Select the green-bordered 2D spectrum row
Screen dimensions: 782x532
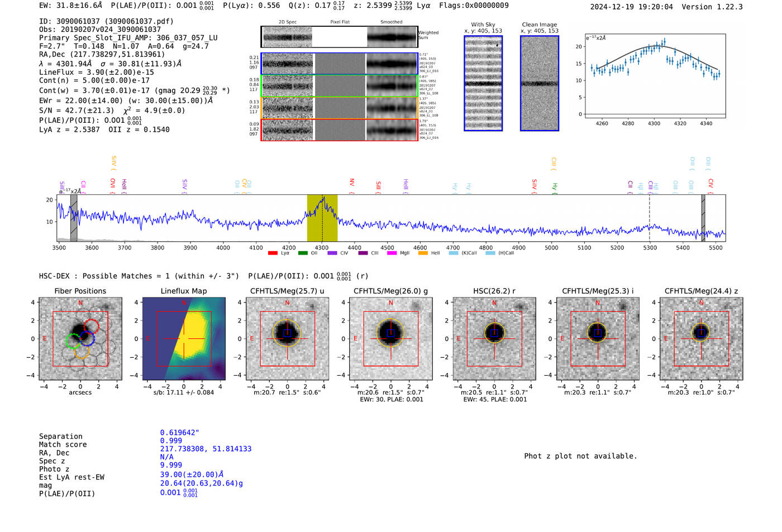tap(339, 86)
